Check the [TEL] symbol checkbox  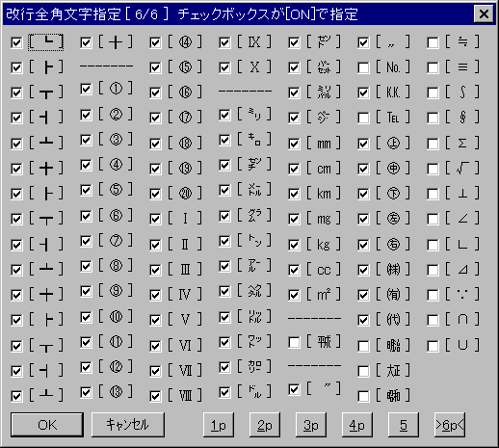tap(363, 118)
